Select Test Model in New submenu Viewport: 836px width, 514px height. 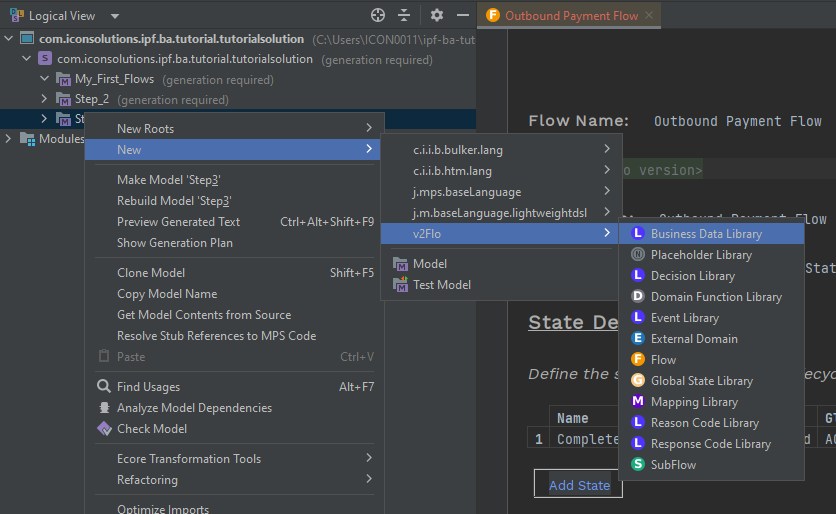[441, 285]
